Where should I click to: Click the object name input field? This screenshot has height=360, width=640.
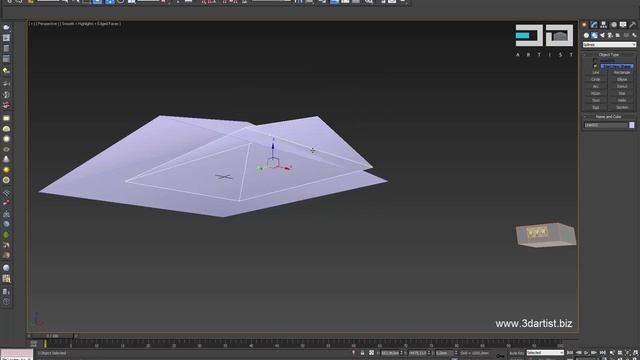[606, 125]
